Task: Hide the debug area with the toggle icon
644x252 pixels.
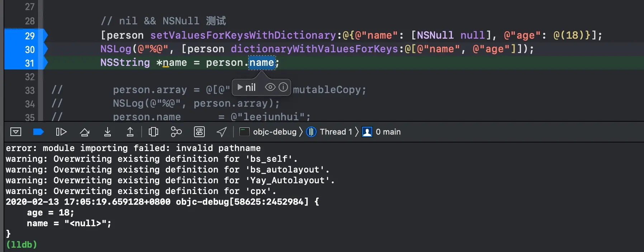Action: click(16, 132)
